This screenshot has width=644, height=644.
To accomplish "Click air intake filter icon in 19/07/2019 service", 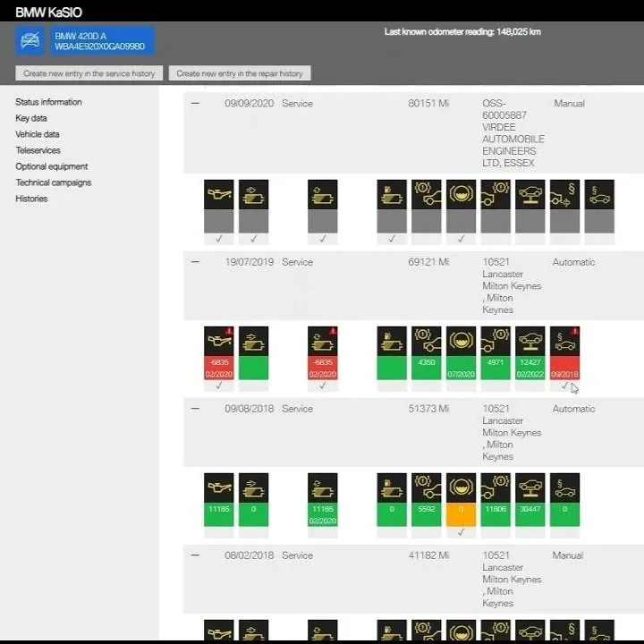I will [x=253, y=342].
